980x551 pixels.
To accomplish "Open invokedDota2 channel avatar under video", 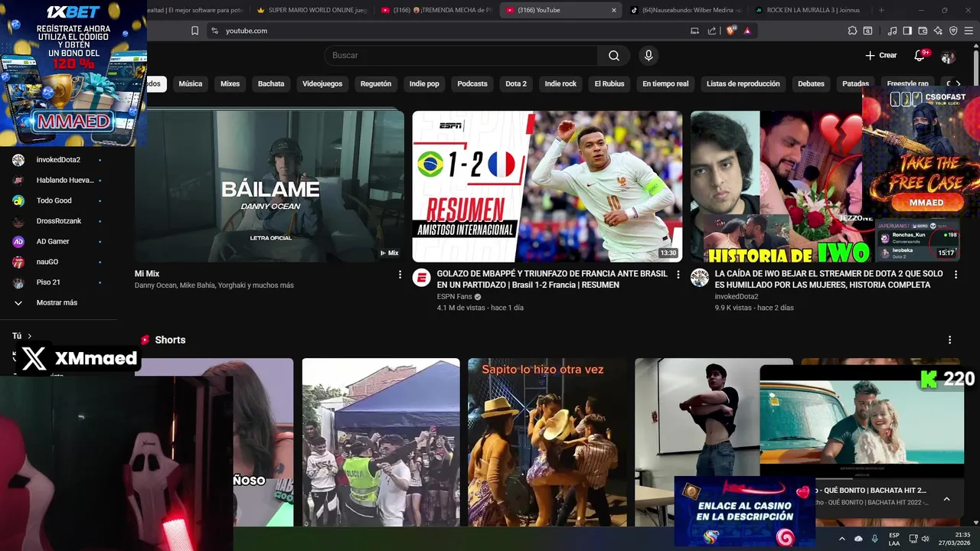I will click(x=700, y=277).
